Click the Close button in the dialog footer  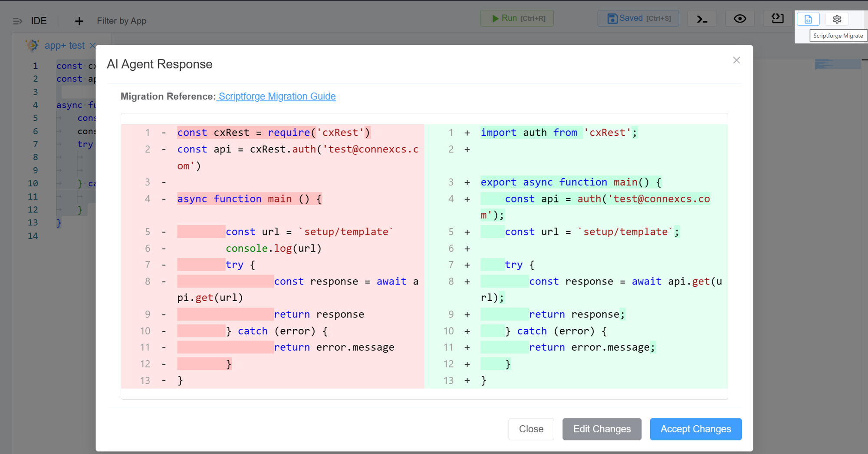[531, 429]
